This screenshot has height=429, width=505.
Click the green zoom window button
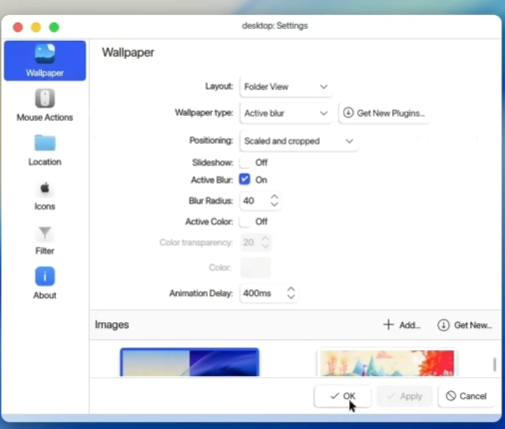[x=54, y=27]
